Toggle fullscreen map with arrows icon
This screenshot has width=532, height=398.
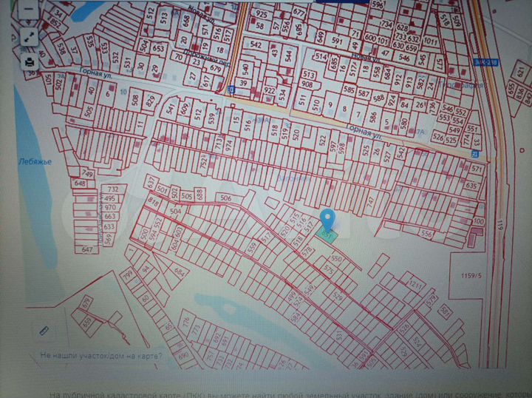(29, 36)
